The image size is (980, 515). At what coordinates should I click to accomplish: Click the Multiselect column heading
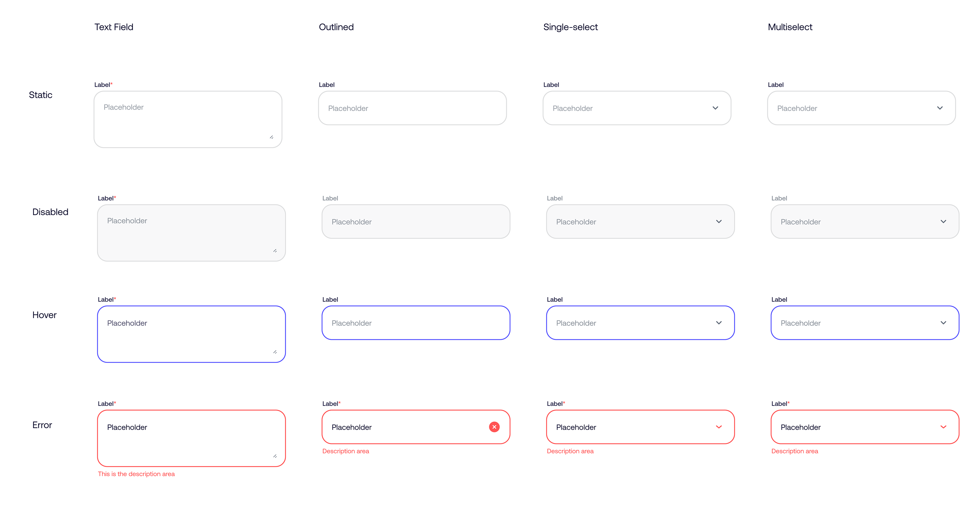pyautogui.click(x=790, y=27)
